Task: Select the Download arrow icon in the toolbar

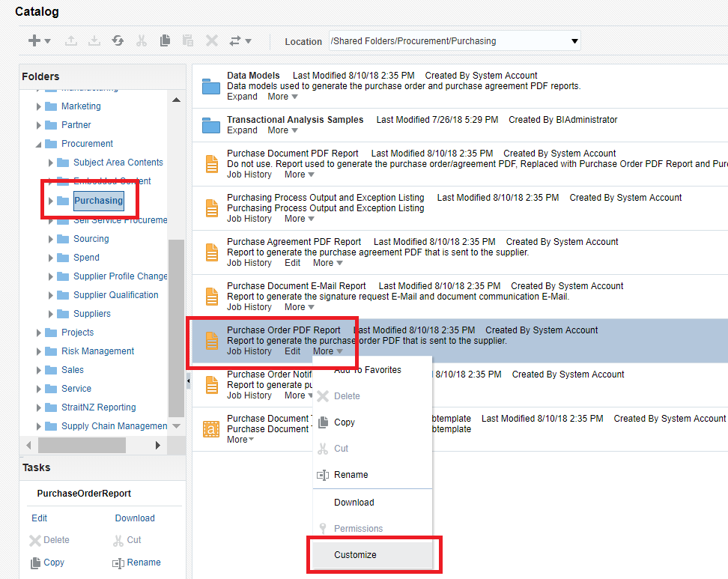Action: (x=94, y=40)
